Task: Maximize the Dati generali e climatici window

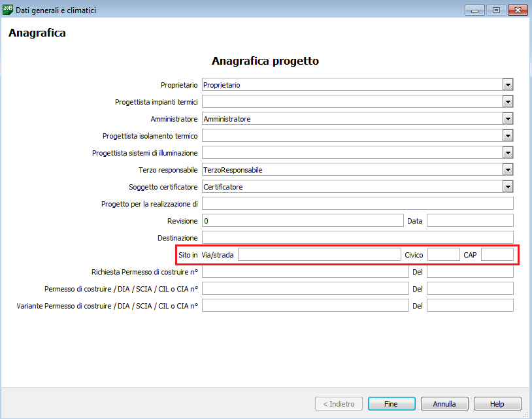Action: (496, 10)
